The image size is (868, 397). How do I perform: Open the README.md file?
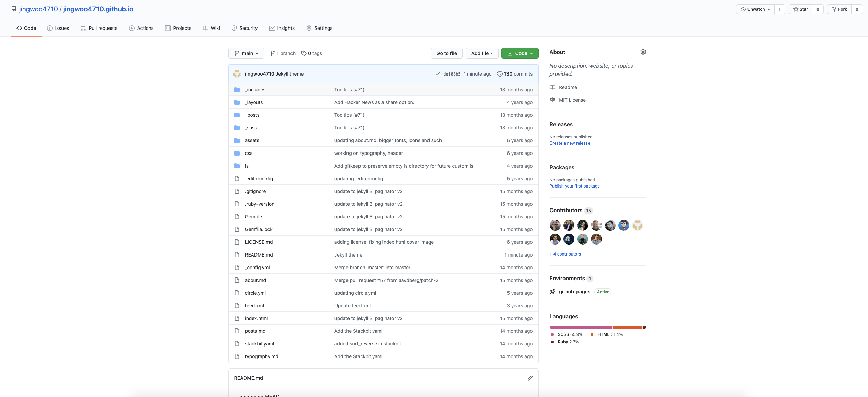click(259, 255)
